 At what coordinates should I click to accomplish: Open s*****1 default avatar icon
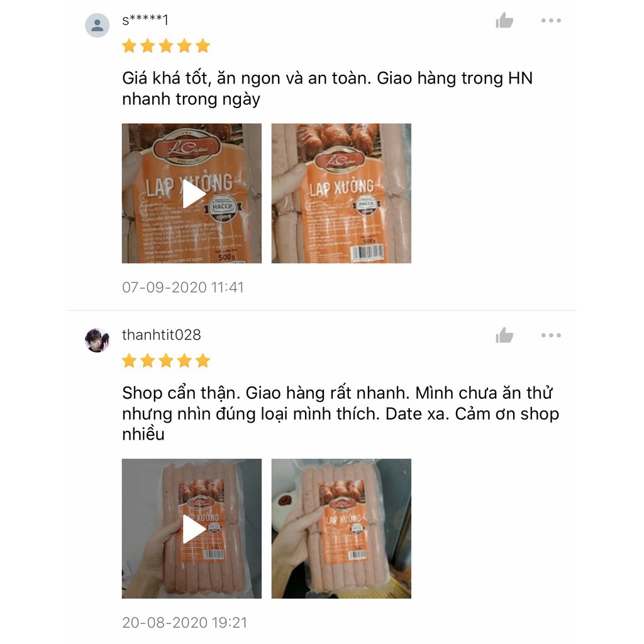[97, 25]
